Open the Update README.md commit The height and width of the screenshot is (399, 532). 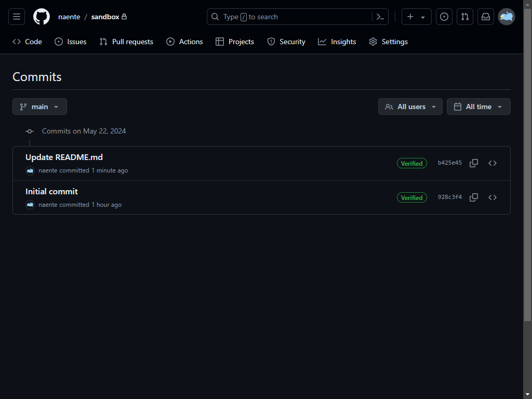tap(64, 157)
